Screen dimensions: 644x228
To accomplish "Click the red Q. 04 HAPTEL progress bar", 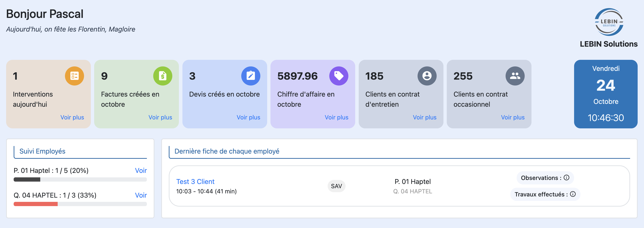I will [36, 204].
